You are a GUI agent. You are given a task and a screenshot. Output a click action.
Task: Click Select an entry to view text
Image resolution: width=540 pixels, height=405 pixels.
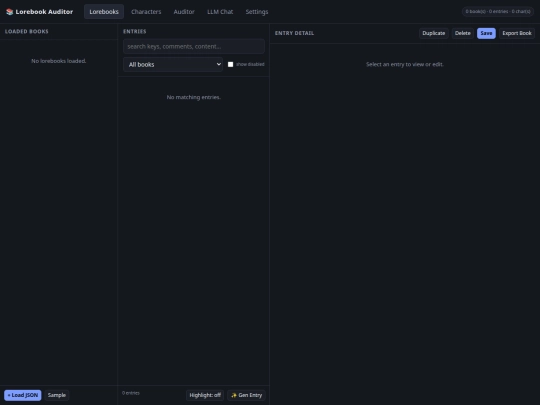(x=405, y=64)
